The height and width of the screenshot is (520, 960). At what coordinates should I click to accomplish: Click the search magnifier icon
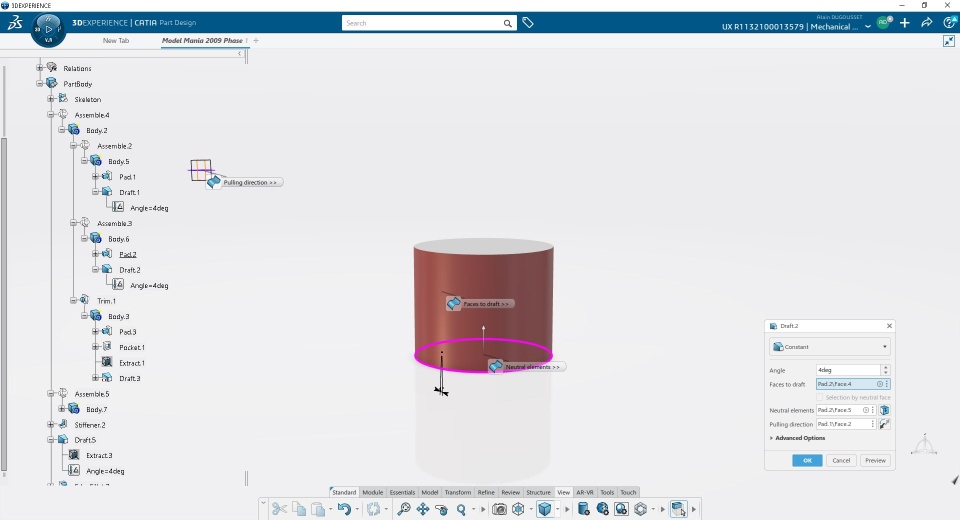point(508,23)
